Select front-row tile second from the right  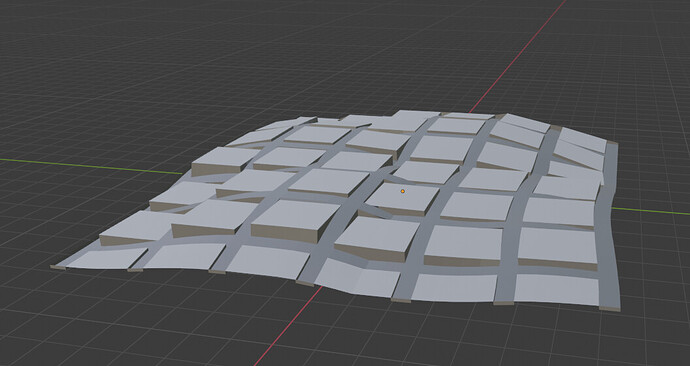(x=454, y=287)
